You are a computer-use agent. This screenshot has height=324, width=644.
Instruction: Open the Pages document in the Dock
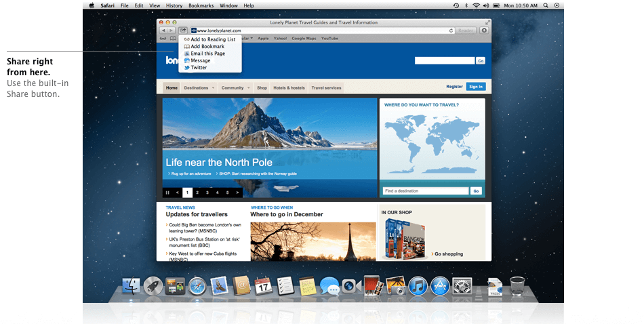495,287
